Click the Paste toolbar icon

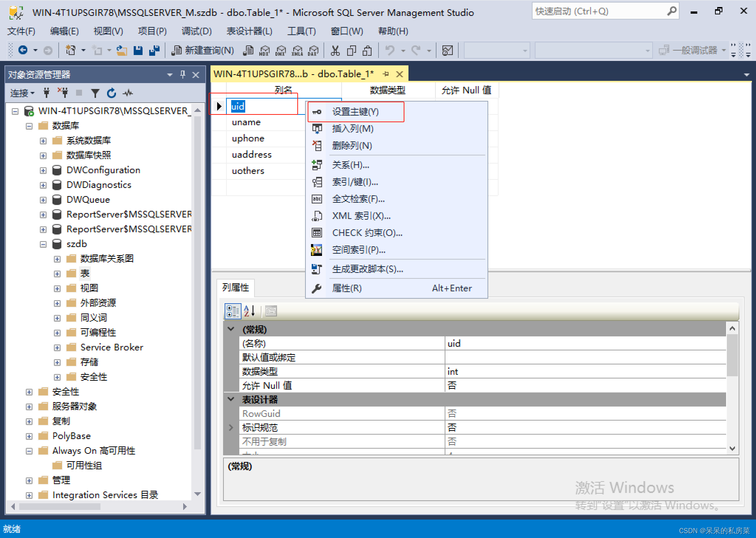pos(367,50)
